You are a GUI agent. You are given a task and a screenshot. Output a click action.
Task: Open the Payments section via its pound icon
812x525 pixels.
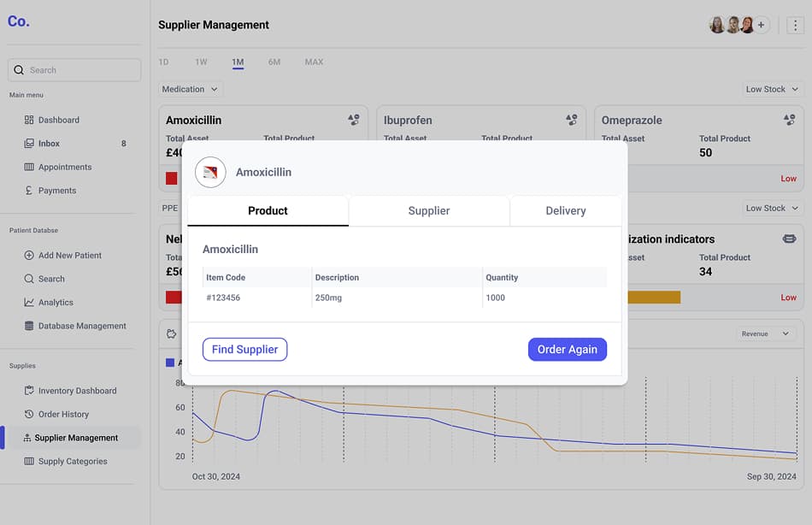click(29, 190)
